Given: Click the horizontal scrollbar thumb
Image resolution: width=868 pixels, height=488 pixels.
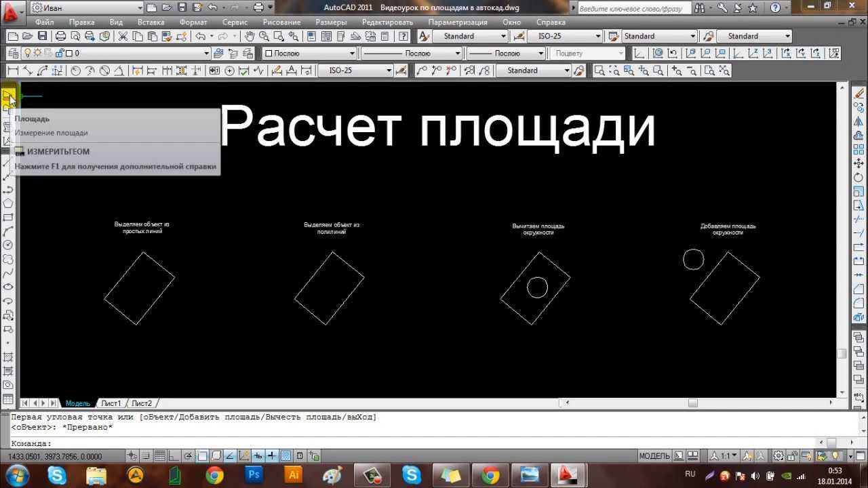Looking at the screenshot, I should 692,403.
